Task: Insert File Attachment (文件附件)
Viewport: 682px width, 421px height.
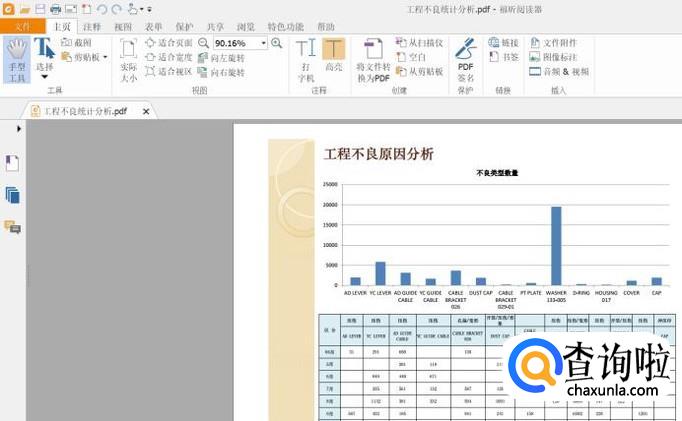Action: click(x=553, y=43)
